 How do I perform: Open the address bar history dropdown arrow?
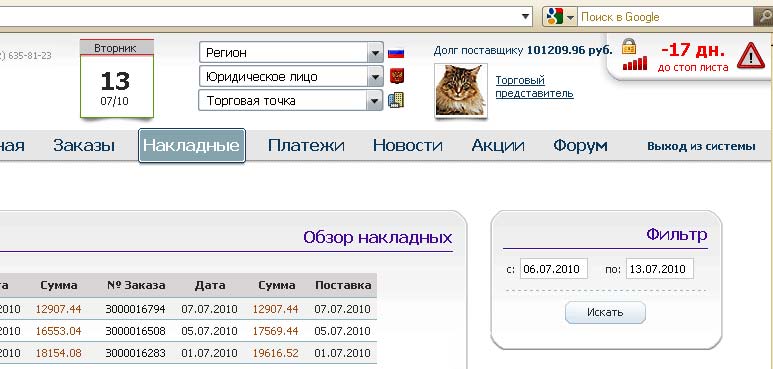coord(526,17)
